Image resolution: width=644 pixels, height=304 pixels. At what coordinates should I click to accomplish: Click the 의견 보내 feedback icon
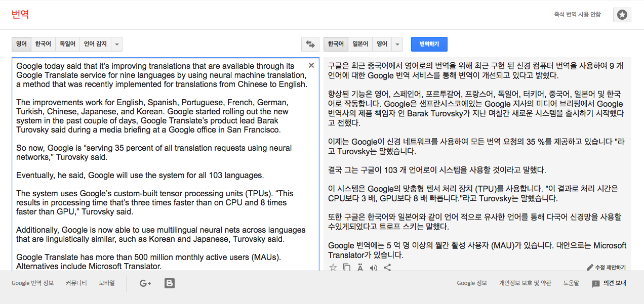[596, 284]
